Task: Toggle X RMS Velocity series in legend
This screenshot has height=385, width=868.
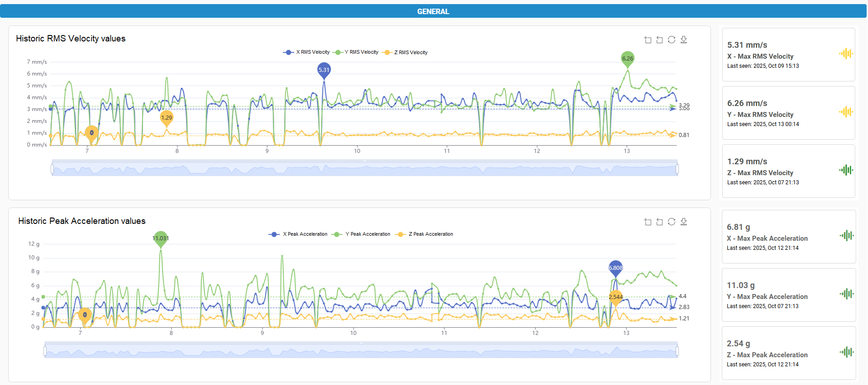Action: [x=306, y=52]
